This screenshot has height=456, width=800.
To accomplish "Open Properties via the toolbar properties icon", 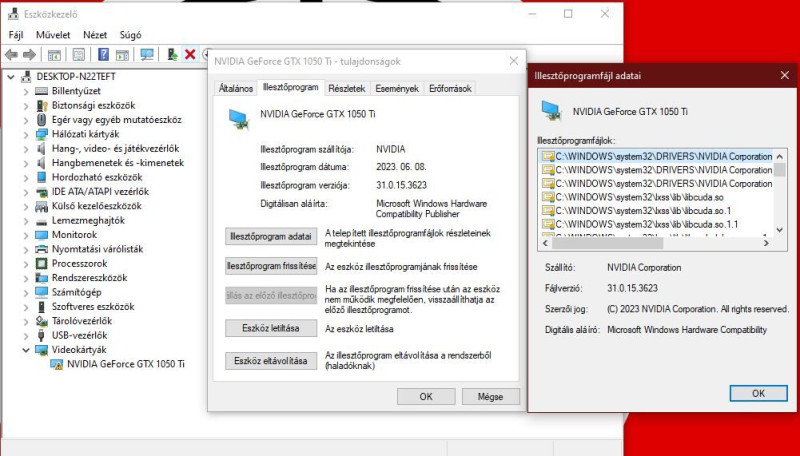I will (78, 55).
